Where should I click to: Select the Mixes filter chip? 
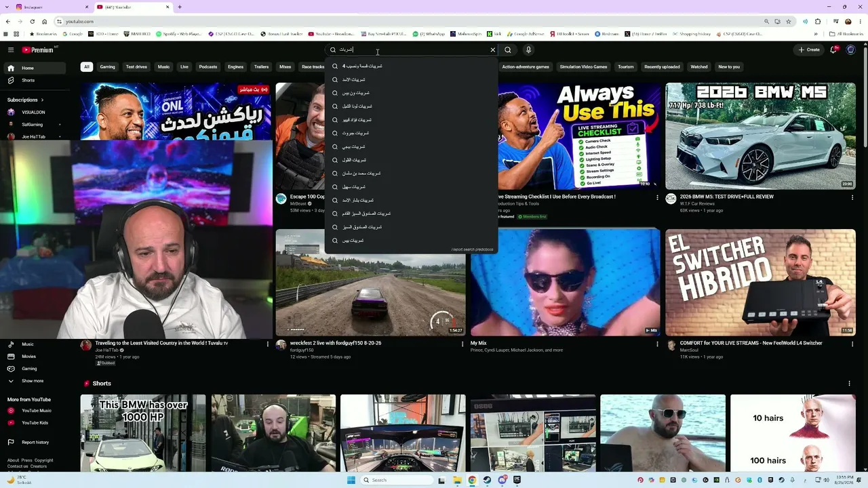[x=285, y=66]
